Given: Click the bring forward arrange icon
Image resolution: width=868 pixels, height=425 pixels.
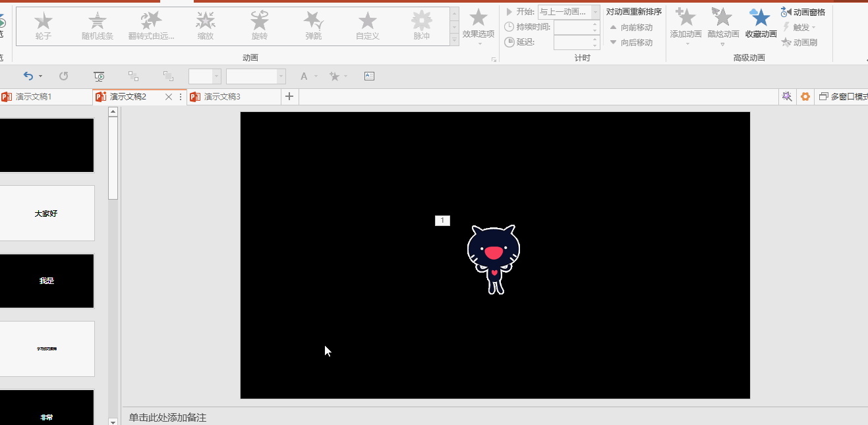Looking at the screenshot, I should pyautogui.click(x=133, y=76).
